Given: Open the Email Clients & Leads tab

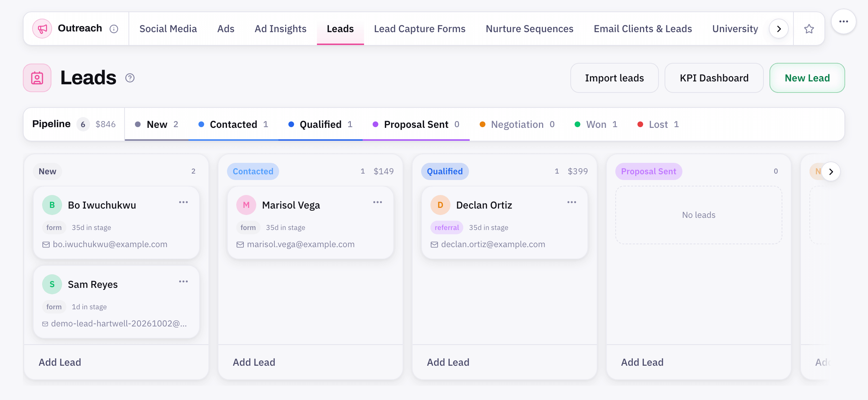Looking at the screenshot, I should pyautogui.click(x=643, y=29).
